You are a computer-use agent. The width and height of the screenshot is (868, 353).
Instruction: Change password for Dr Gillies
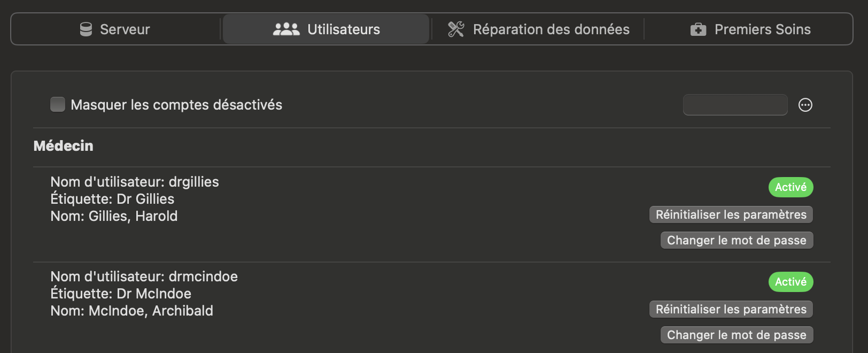pyautogui.click(x=737, y=240)
